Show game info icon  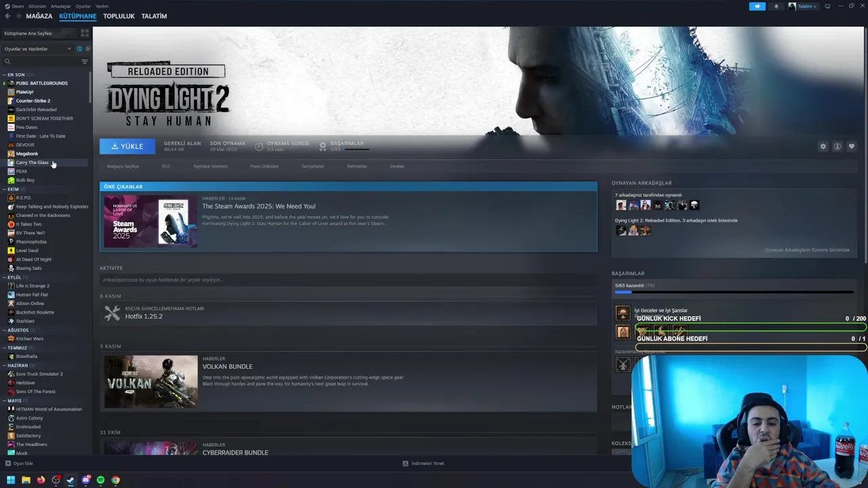(x=837, y=146)
